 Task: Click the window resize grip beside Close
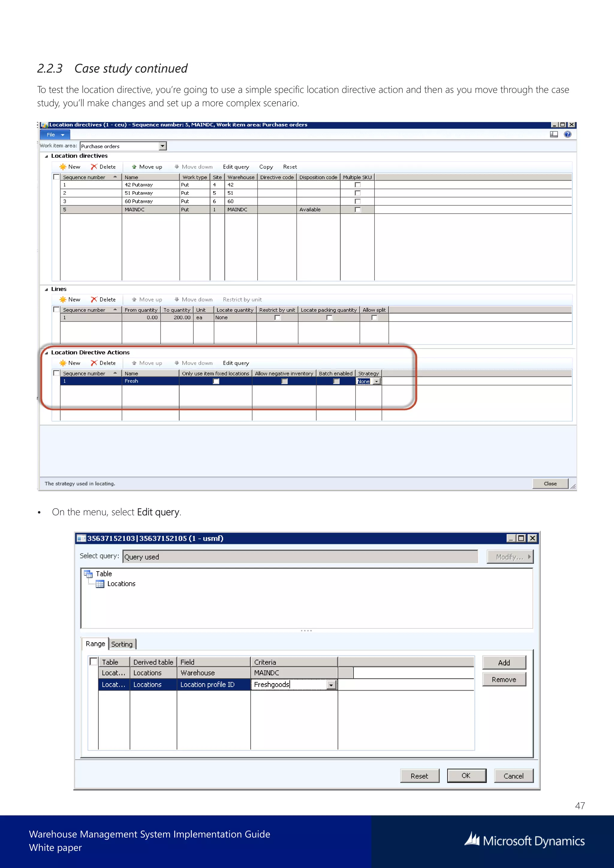(x=573, y=486)
